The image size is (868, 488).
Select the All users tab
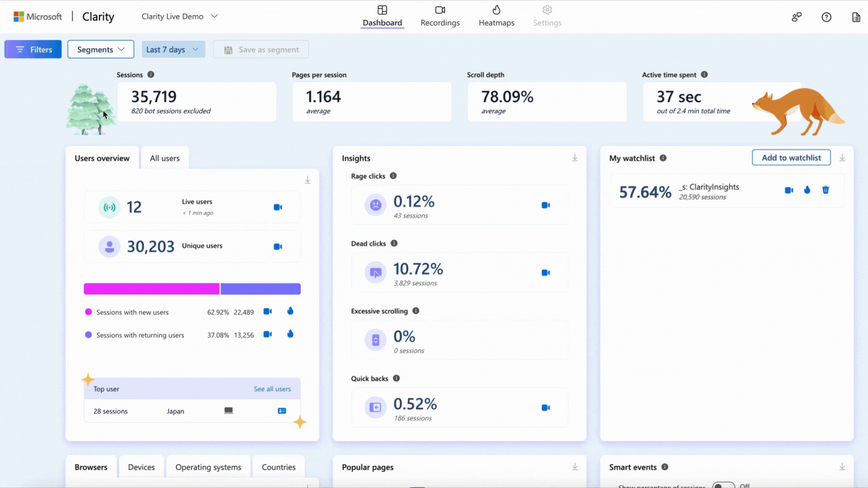tap(165, 158)
